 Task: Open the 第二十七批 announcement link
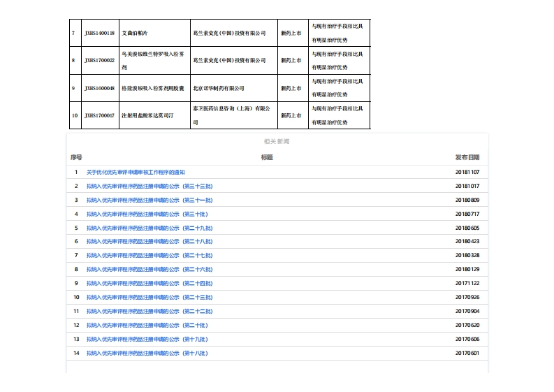click(x=150, y=256)
